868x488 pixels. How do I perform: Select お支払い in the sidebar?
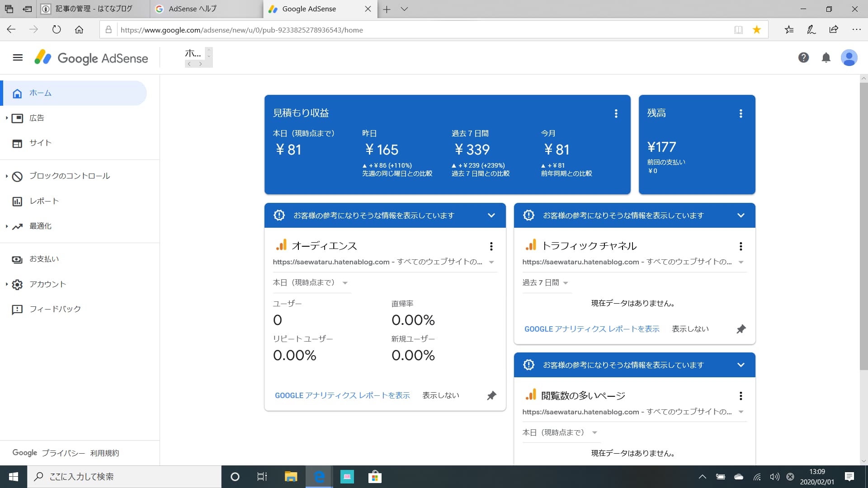coord(44,259)
